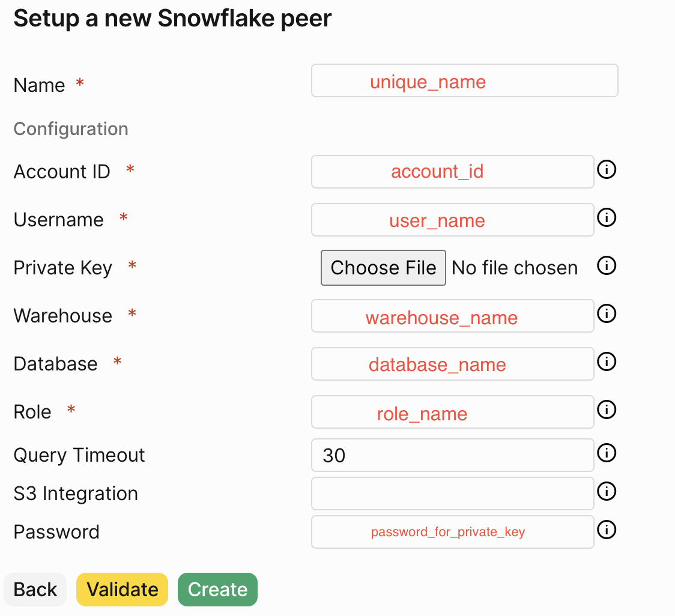Click the green Create button
This screenshot has width=675, height=616.
(x=217, y=590)
